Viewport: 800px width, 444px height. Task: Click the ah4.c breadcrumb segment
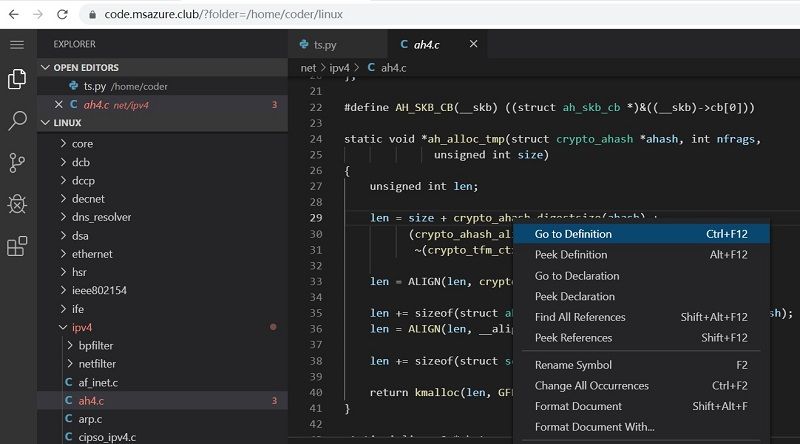pos(393,67)
